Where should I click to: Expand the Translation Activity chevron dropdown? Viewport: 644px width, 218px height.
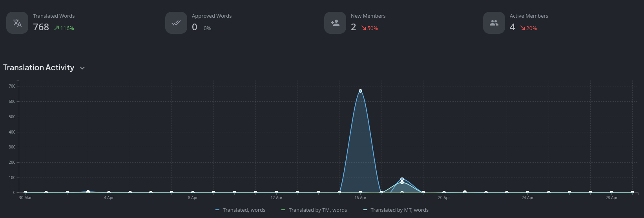(82, 68)
